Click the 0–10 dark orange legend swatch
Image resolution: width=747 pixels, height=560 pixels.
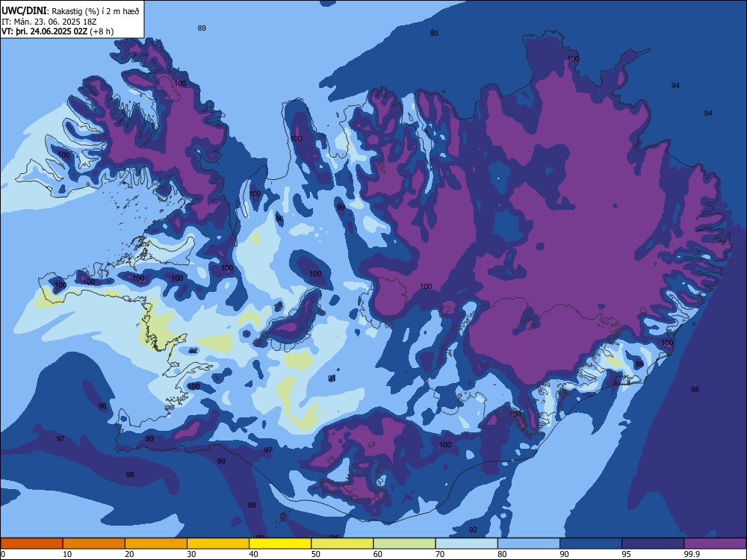[31, 544]
